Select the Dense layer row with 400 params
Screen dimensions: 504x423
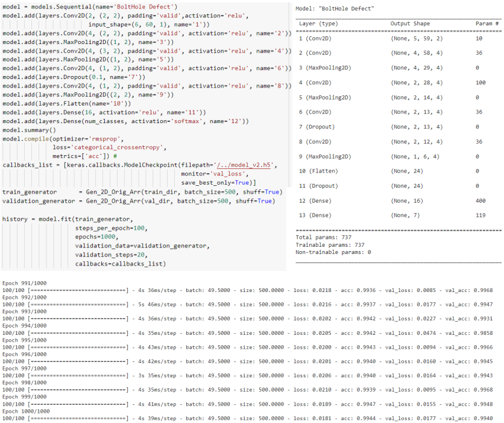(x=362, y=200)
